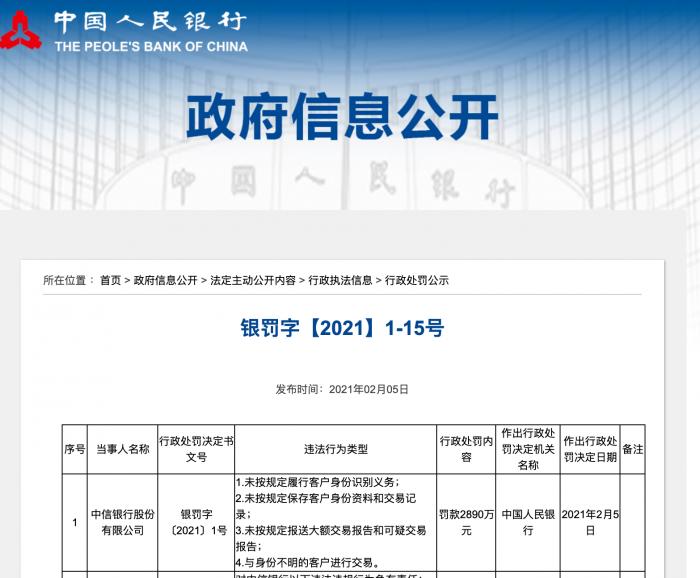
Task: Select the row number 1 cell
Action: tap(75, 522)
